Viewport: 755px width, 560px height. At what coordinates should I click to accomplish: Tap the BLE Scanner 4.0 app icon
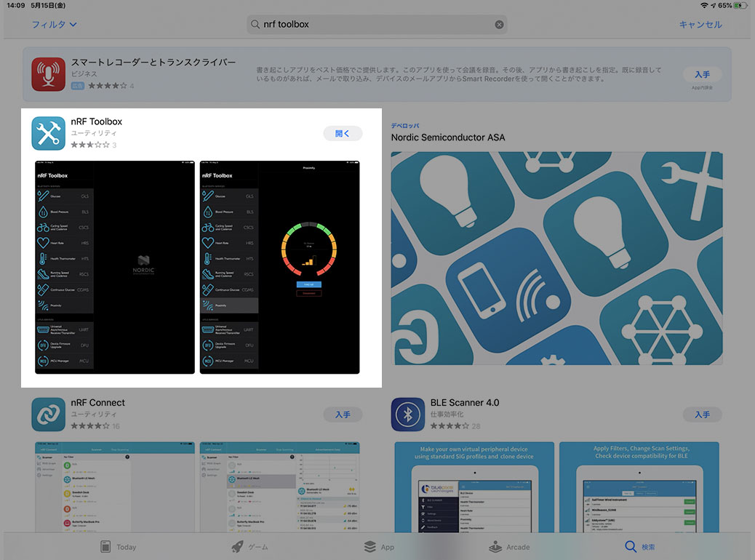pos(408,414)
